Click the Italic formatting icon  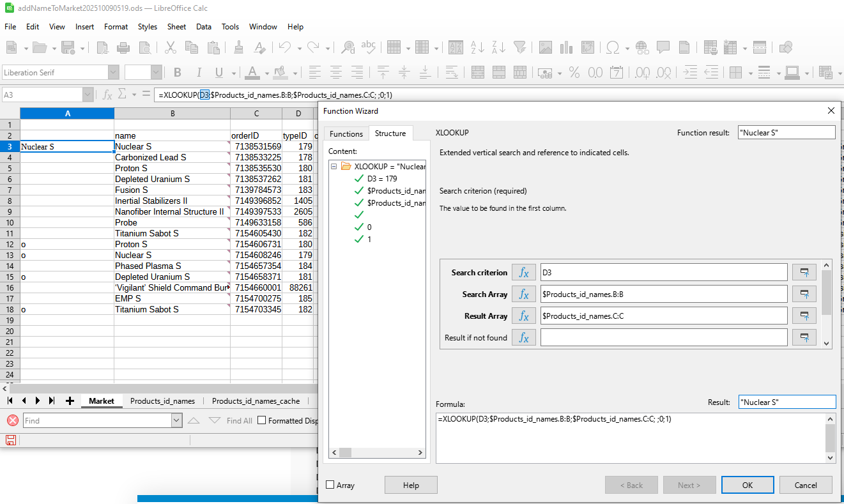click(x=199, y=73)
